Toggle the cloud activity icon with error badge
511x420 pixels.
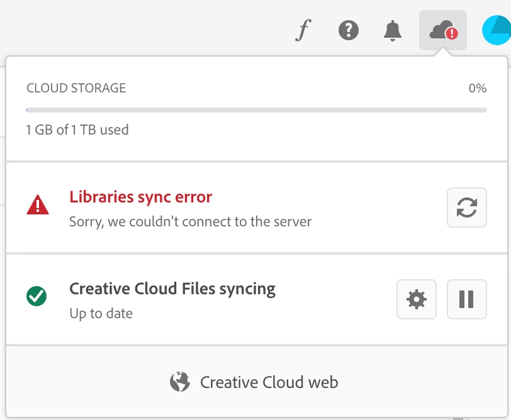pyautogui.click(x=443, y=30)
